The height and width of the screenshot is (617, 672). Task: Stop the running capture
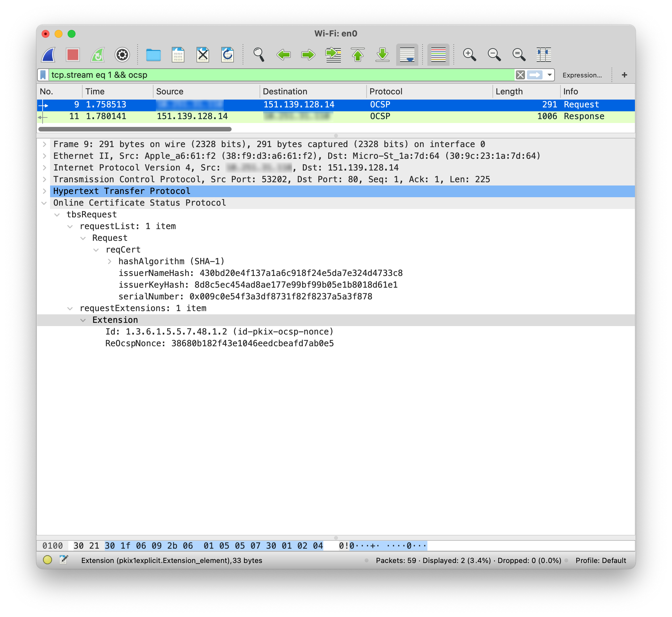[73, 54]
